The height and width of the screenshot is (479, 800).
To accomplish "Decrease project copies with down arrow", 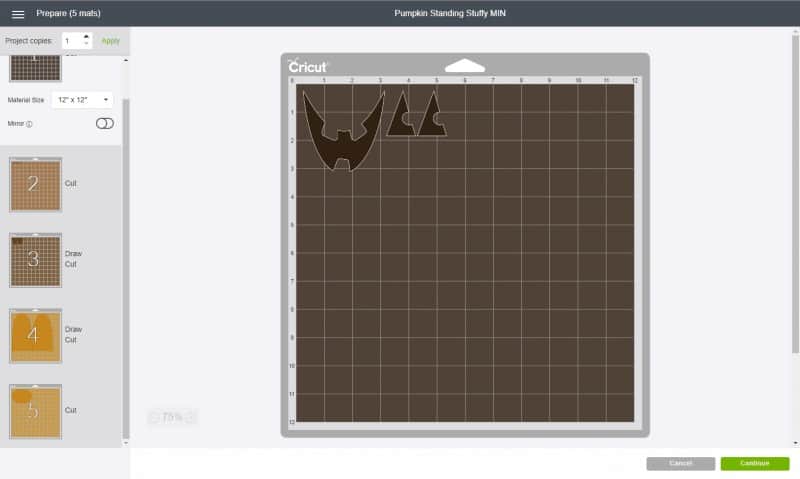I will coord(86,44).
